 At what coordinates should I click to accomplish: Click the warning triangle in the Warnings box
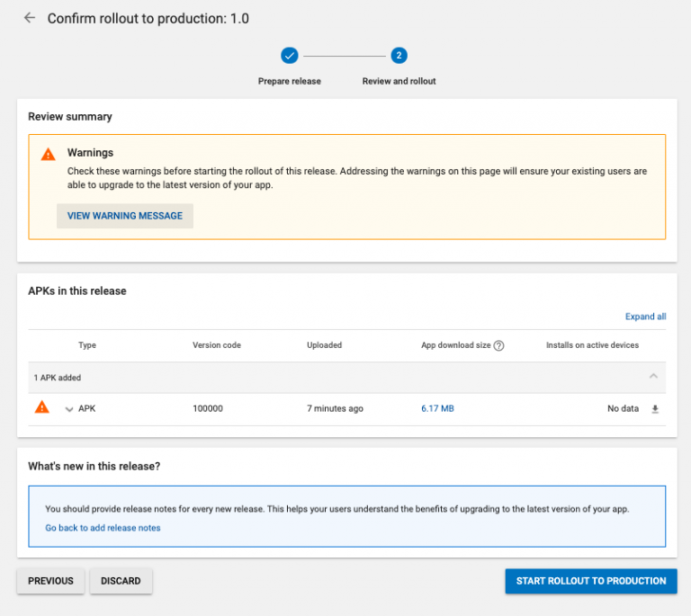click(x=49, y=155)
